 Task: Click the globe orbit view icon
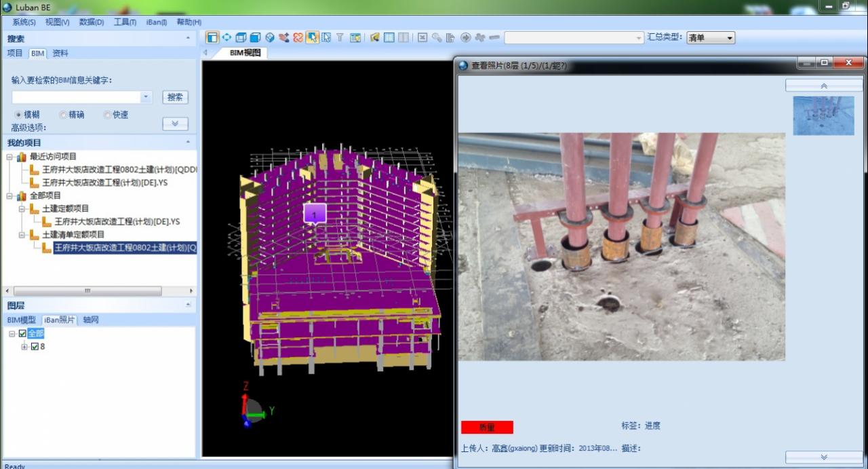coord(269,37)
